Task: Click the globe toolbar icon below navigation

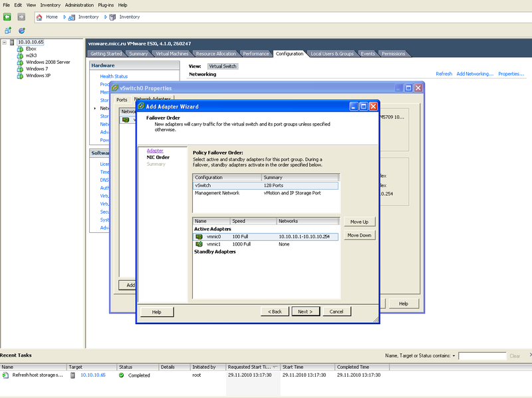Action: pos(22,31)
